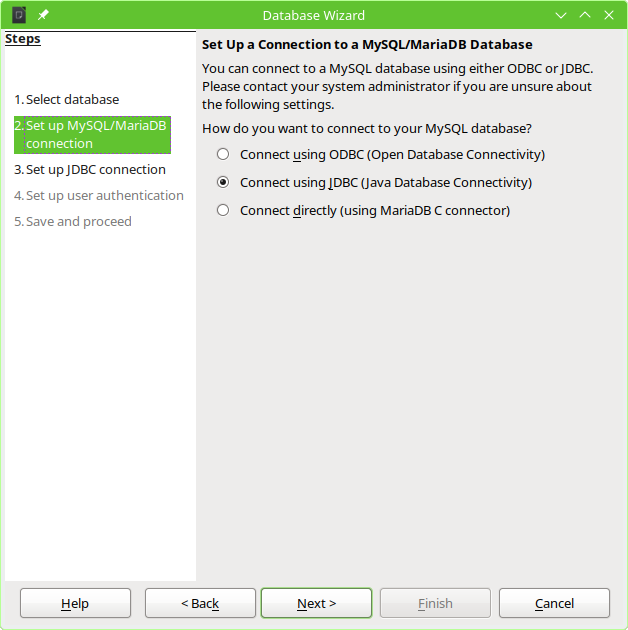
Task: Go back with the Back button
Action: (x=200, y=603)
